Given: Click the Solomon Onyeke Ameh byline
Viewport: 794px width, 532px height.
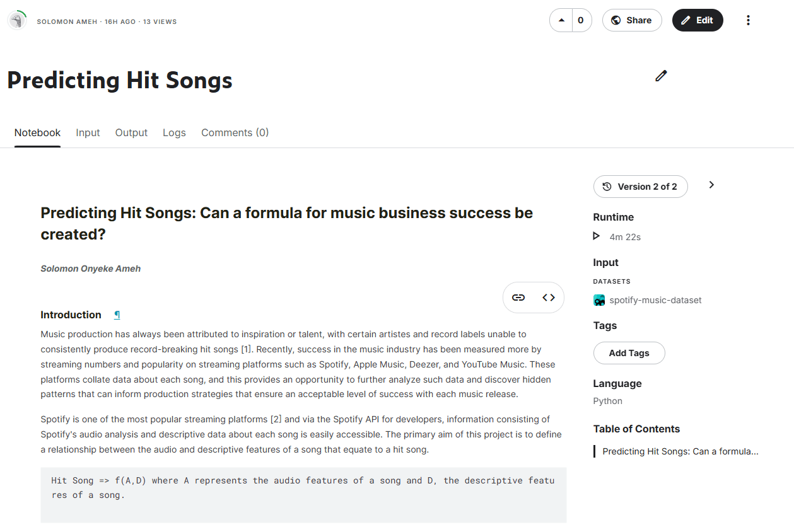Looking at the screenshot, I should (91, 269).
